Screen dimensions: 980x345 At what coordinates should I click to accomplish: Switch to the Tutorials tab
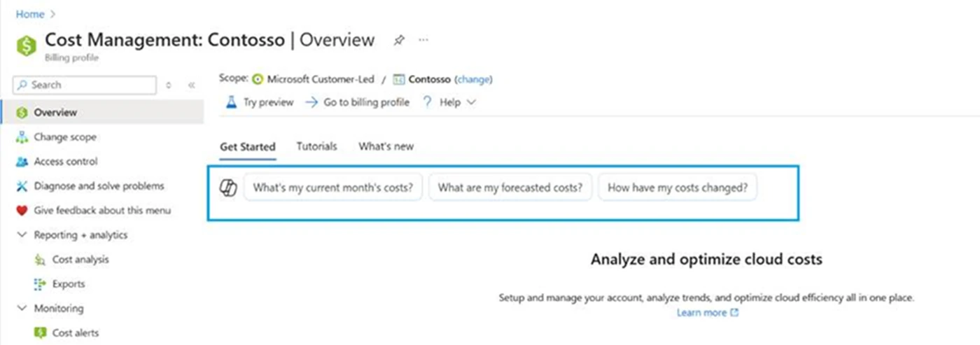[316, 146]
